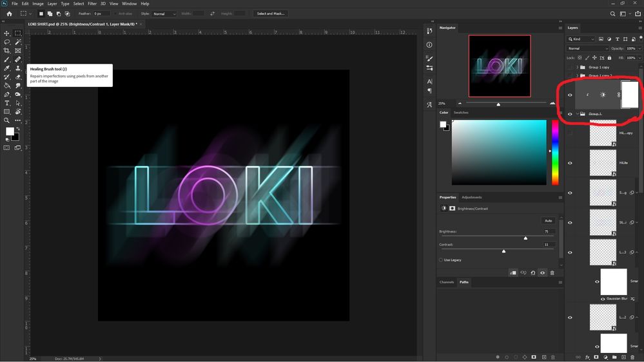The height and width of the screenshot is (362, 644).
Task: Select the Paint Bucket tool
Action: tap(6, 86)
